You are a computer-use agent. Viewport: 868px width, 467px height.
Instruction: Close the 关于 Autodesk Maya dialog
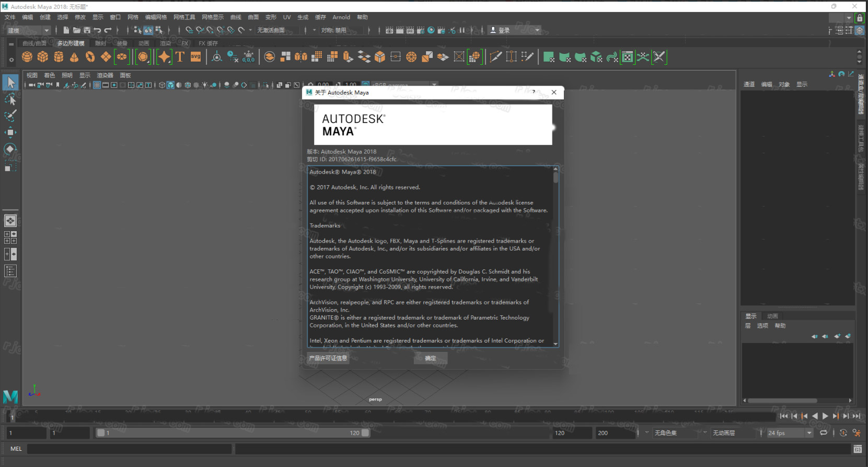pyautogui.click(x=554, y=93)
